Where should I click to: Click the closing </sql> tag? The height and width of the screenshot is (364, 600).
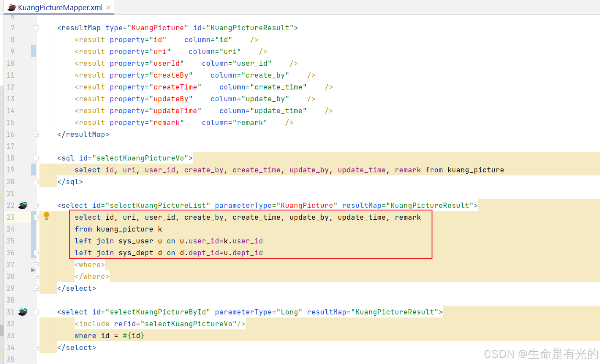[70, 182]
